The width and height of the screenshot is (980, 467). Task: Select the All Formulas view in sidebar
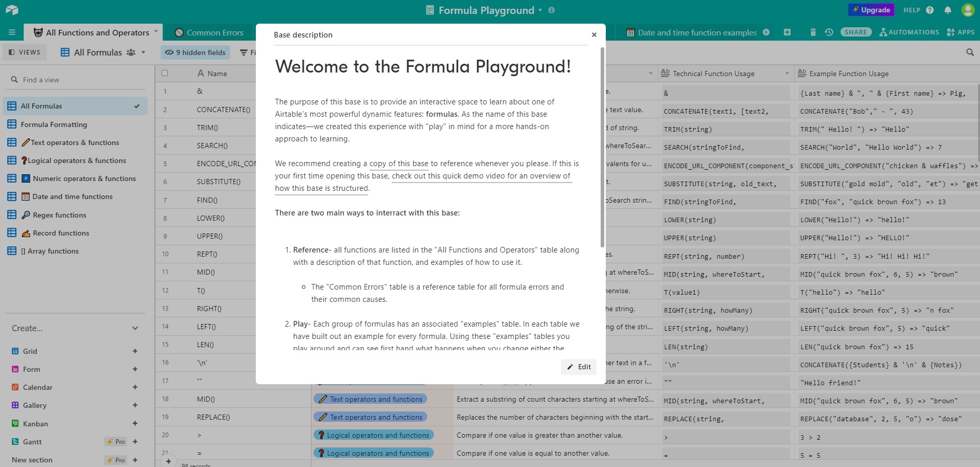(75, 106)
